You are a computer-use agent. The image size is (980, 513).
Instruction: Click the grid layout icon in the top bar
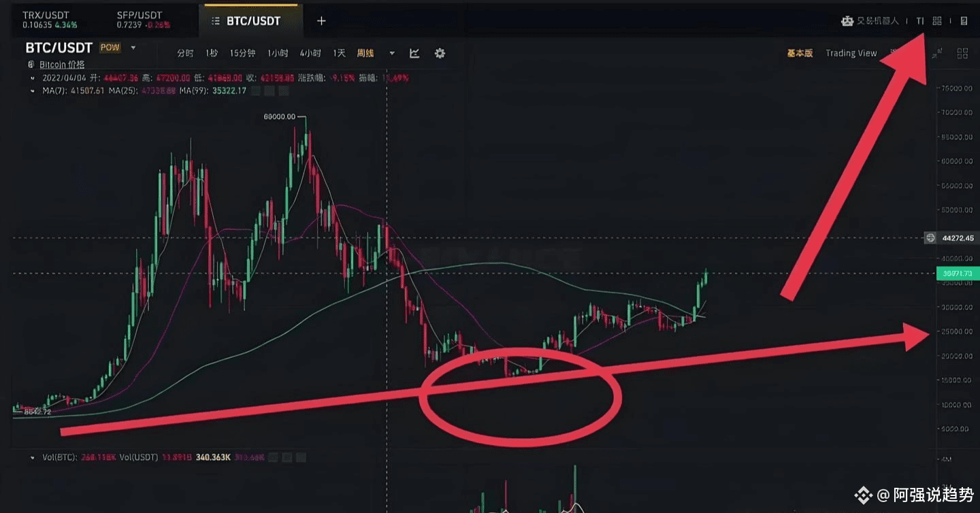(x=937, y=21)
